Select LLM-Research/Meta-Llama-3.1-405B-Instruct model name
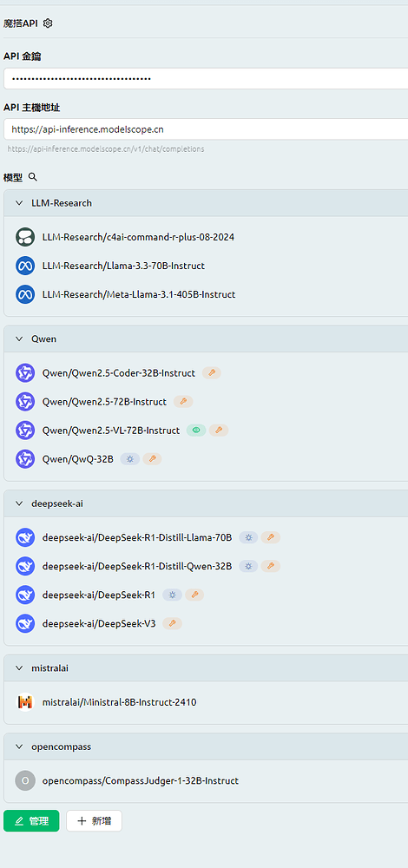This screenshot has width=408, height=868. 139,294
